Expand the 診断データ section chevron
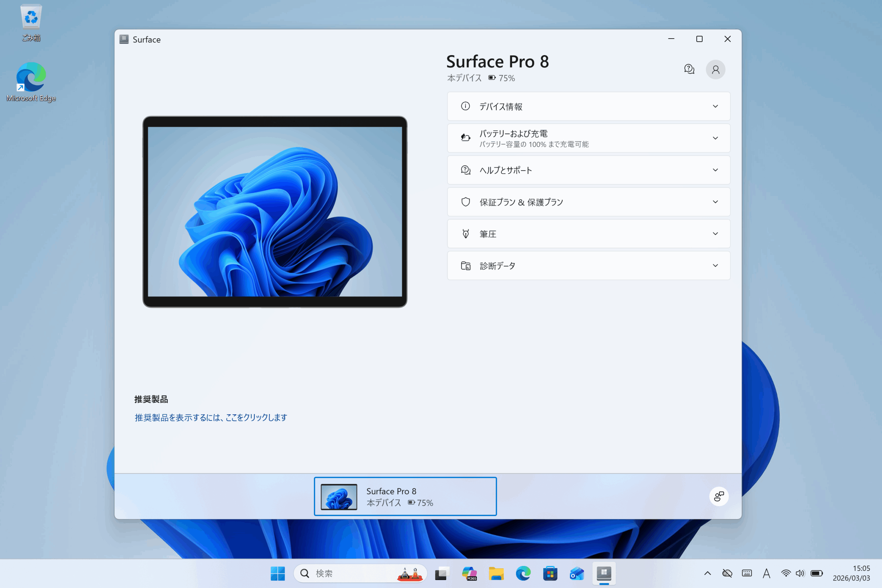This screenshot has height=588, width=882. (x=715, y=266)
